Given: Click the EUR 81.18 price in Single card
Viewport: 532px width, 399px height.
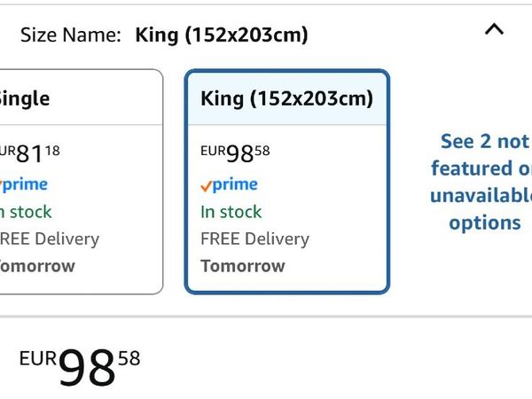Looking at the screenshot, I should pos(30,153).
